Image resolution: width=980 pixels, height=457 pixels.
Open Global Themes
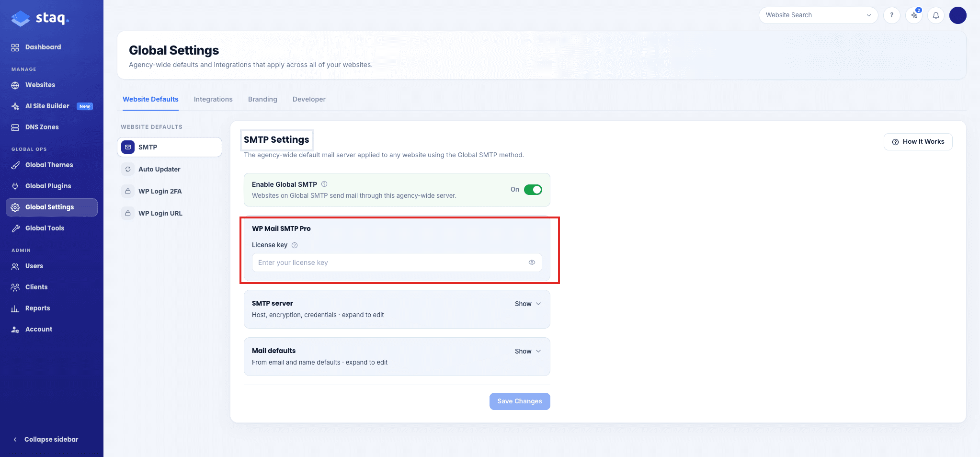click(52, 165)
